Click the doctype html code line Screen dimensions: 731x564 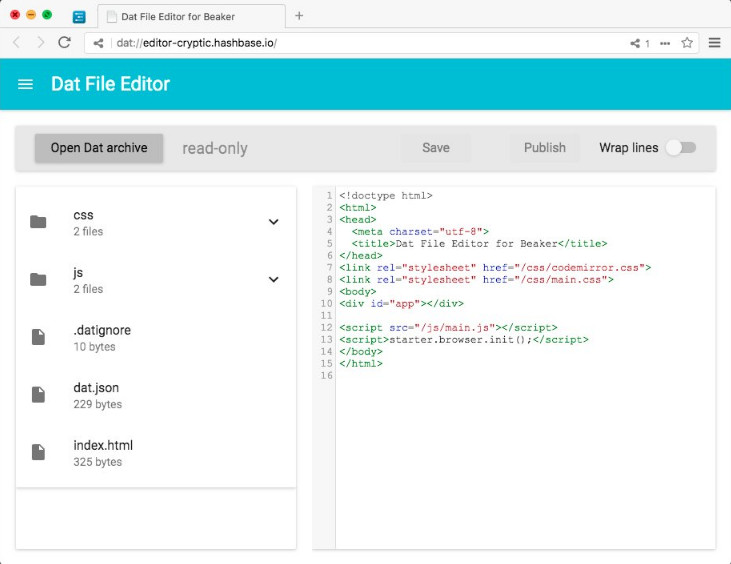[x=386, y=196]
